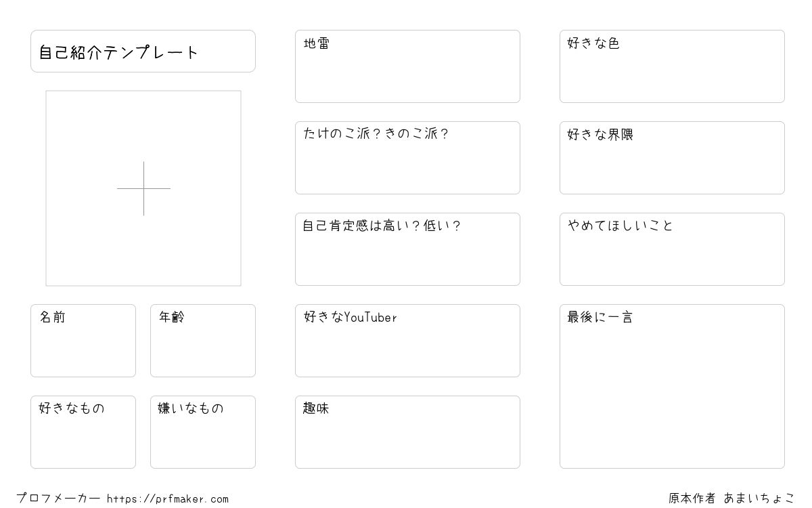Select the 自己肯定感は高い？低い？ field
Screen dimensions: 812x508
click(x=407, y=249)
